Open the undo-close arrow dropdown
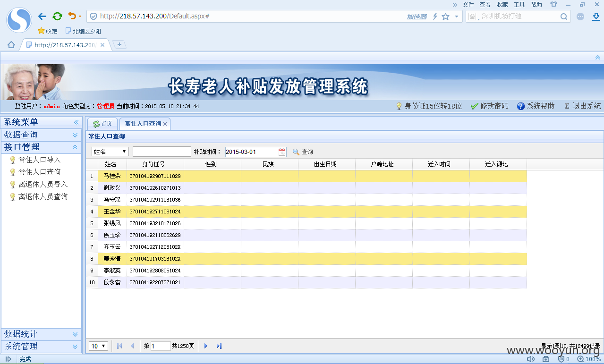 tap(80, 17)
